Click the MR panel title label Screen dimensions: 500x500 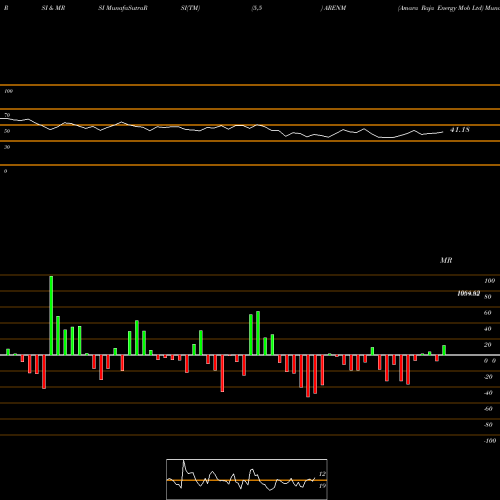446,260
